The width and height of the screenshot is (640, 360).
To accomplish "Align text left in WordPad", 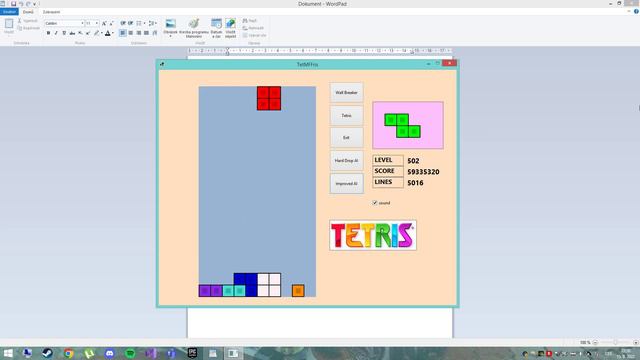I will tap(123, 33).
